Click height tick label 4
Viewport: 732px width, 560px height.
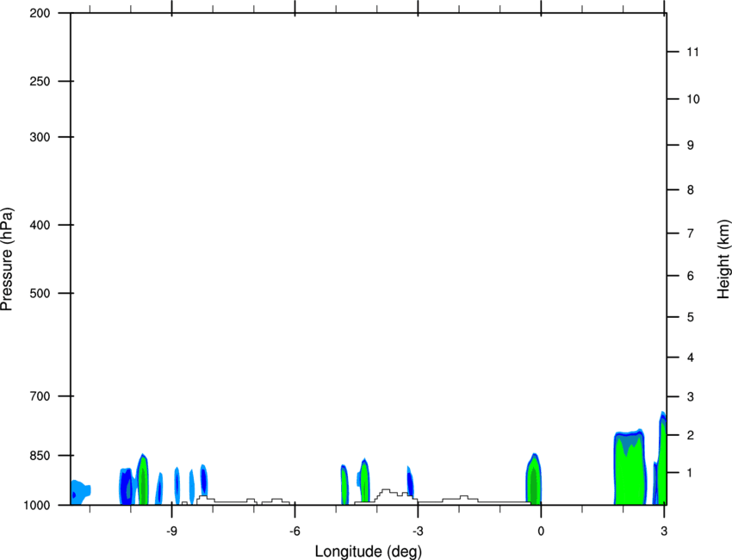pyautogui.click(x=691, y=358)
